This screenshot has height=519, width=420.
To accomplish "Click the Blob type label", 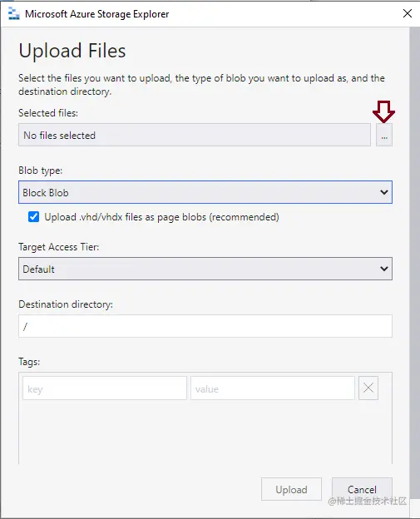I will pos(41,171).
